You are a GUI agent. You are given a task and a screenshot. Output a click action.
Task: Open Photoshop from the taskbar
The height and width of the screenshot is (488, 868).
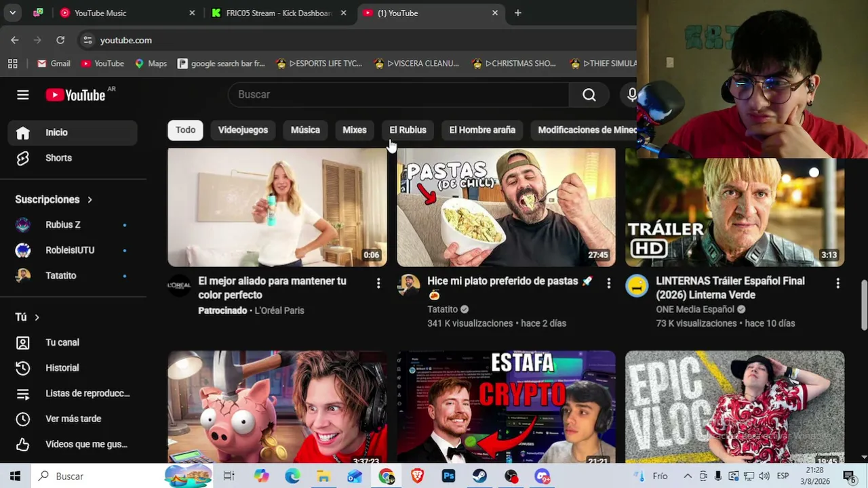tap(448, 476)
